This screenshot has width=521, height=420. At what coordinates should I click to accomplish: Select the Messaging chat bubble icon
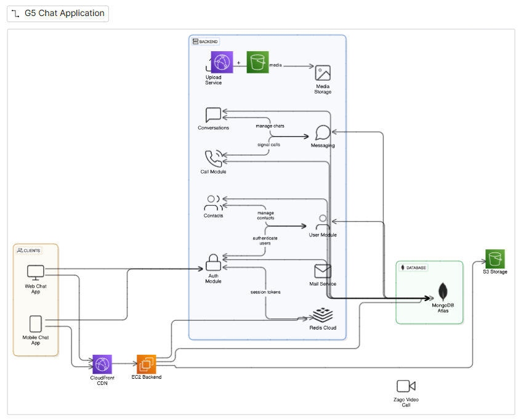tap(322, 134)
